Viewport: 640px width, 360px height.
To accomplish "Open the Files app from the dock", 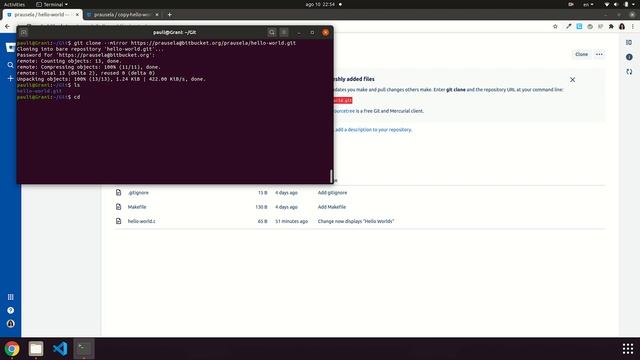I will click(x=36, y=349).
